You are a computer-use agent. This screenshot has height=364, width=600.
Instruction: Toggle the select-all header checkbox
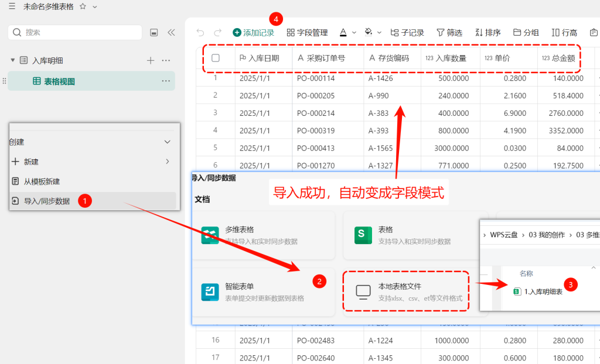pyautogui.click(x=216, y=58)
